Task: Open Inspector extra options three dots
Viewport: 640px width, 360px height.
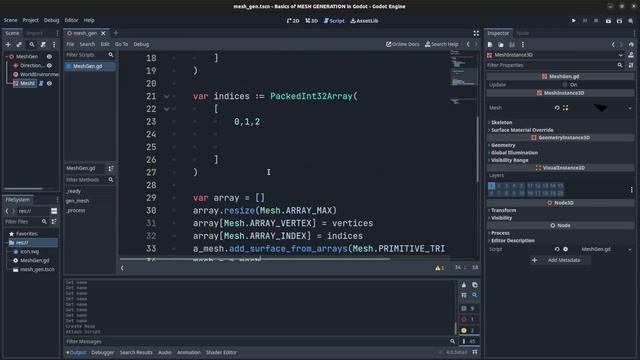Action: [523, 44]
